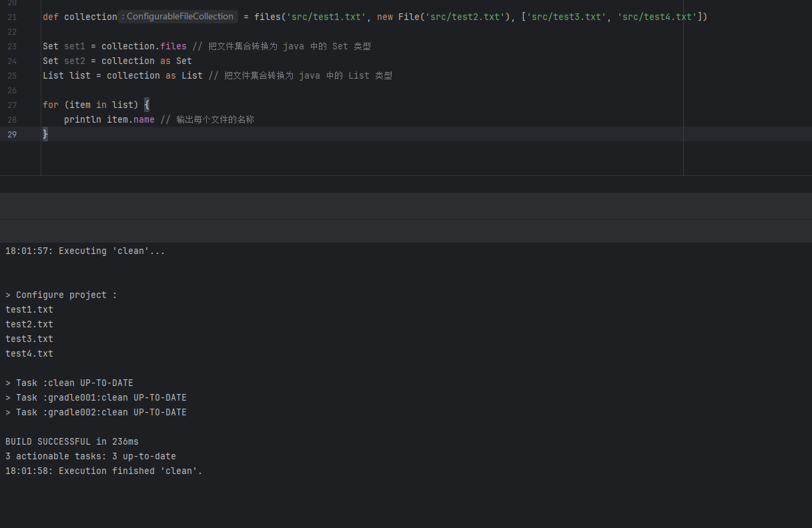Image resolution: width=812 pixels, height=528 pixels.
Task: Click line number 26 in the editor gutter
Action: (12, 90)
